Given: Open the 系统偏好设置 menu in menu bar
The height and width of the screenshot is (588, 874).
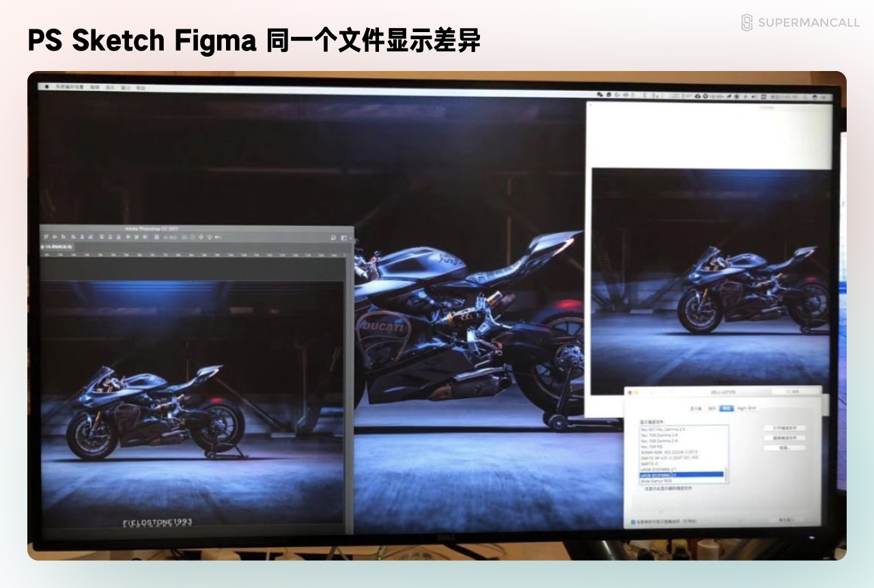Looking at the screenshot, I should 68,87.
